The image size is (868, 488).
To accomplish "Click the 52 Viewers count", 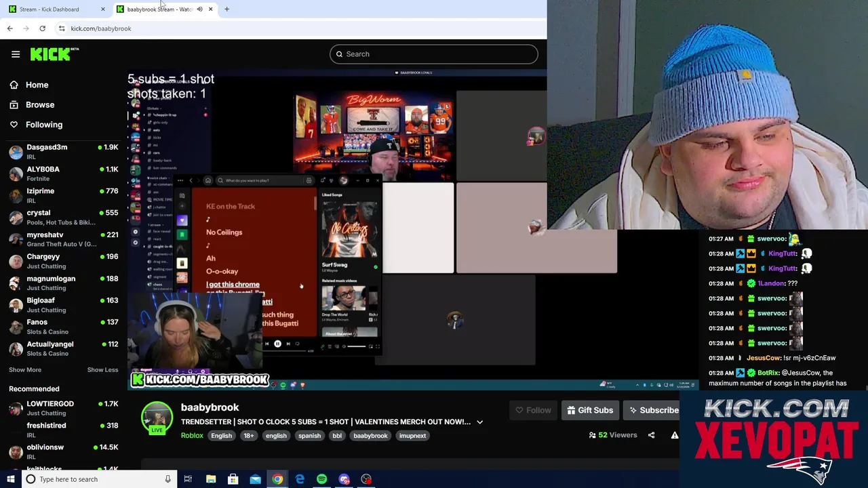I will (x=613, y=435).
